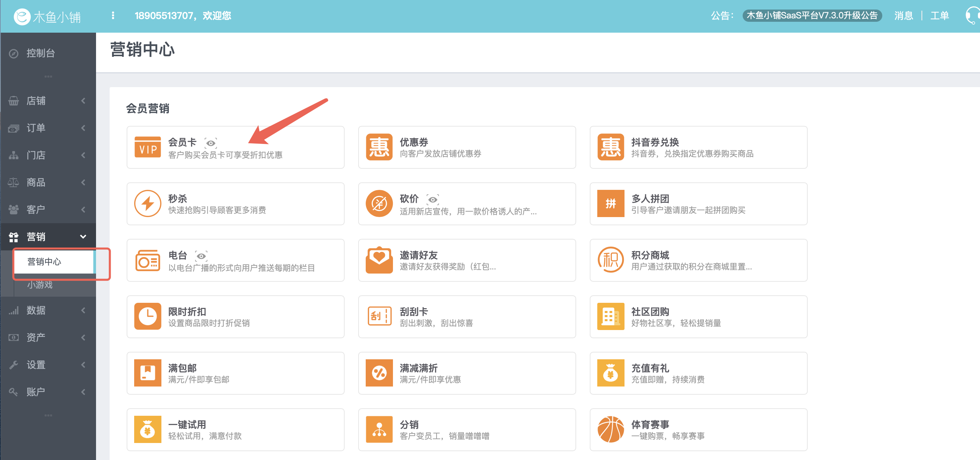
Task: Click the customer service headset icon
Action: [x=973, y=16]
